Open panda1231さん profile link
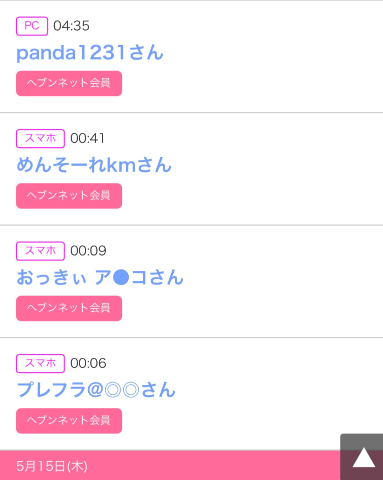Screen dimensions: 383x480 [x=90, y=53]
